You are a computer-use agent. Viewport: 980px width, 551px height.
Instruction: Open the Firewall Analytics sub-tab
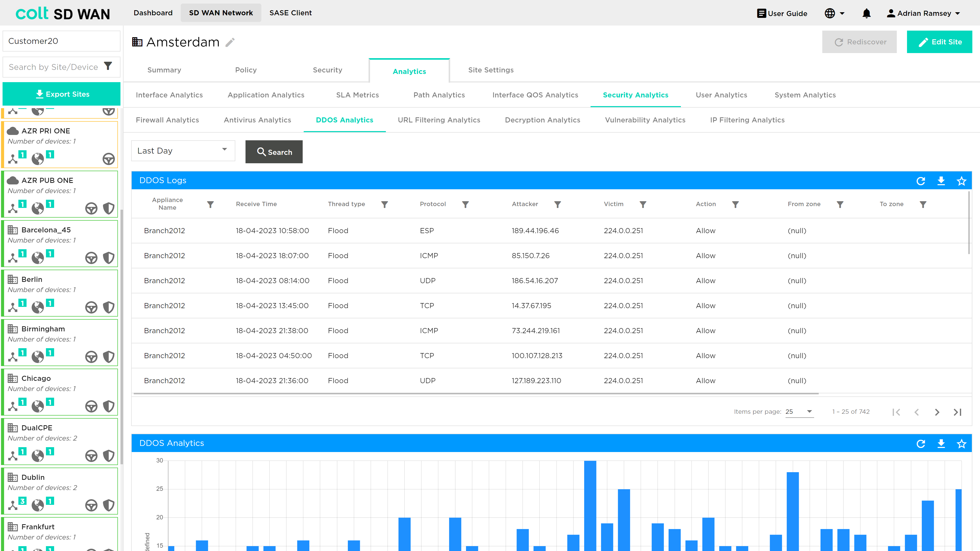[167, 120]
